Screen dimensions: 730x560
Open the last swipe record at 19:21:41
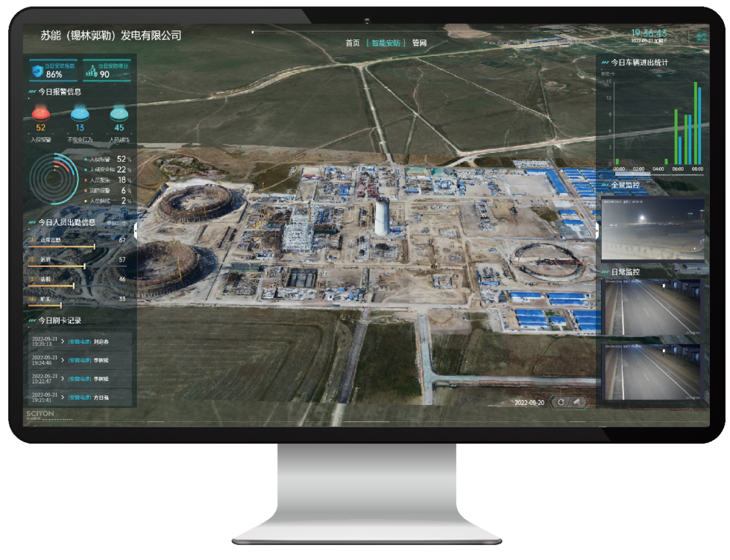point(80,397)
